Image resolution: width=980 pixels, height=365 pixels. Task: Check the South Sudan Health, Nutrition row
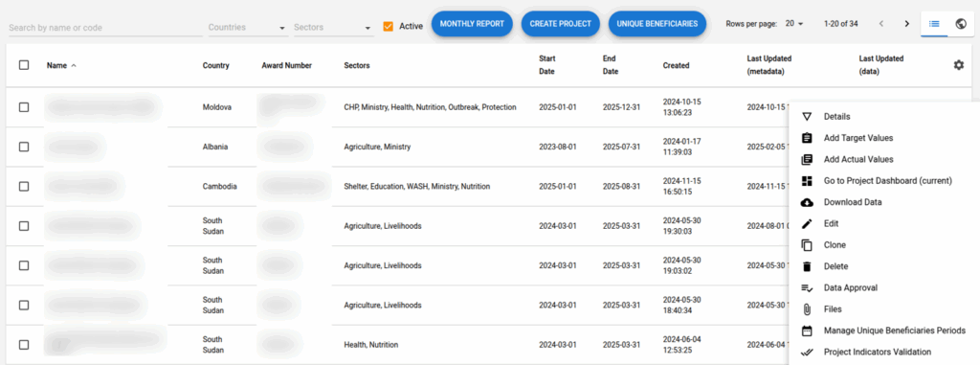click(24, 344)
